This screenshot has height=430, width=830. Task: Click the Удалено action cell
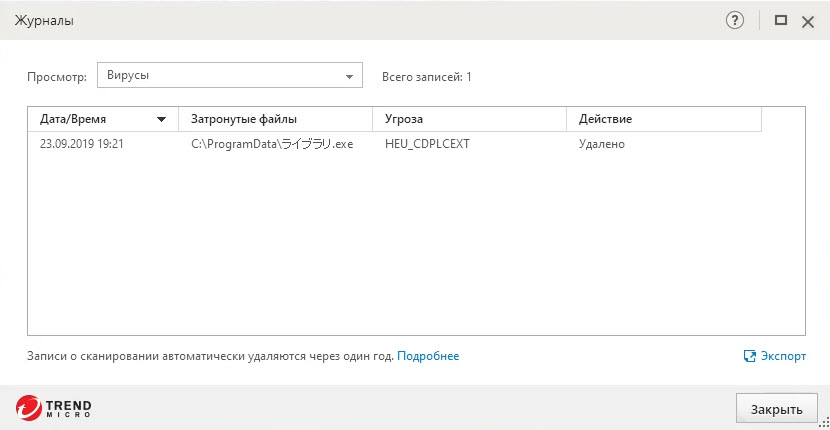602,144
